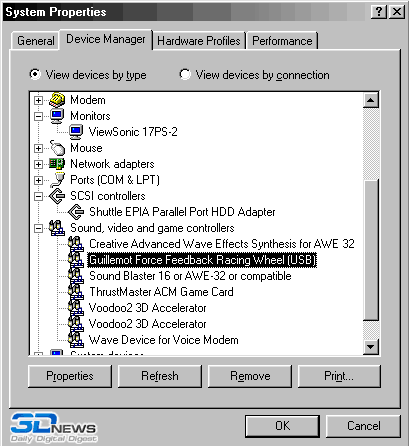Screen dimensions: 409x446
Task: Select View devices by connection radio
Action: pos(185,74)
